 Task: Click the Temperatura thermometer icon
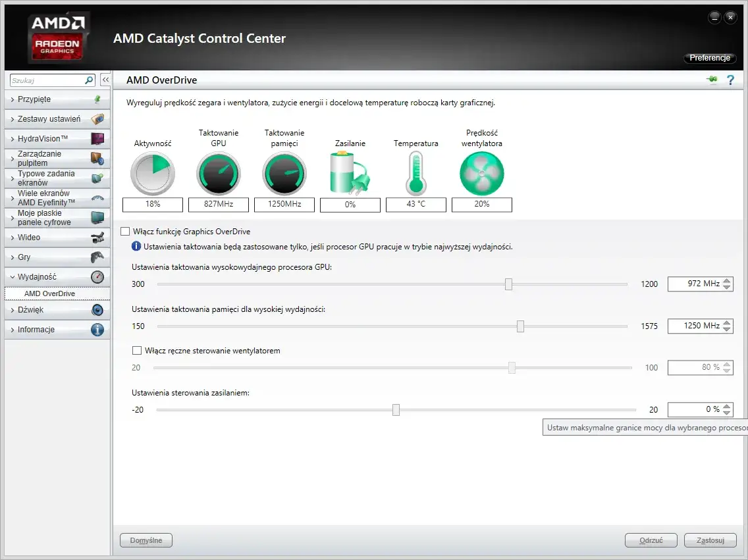(416, 174)
